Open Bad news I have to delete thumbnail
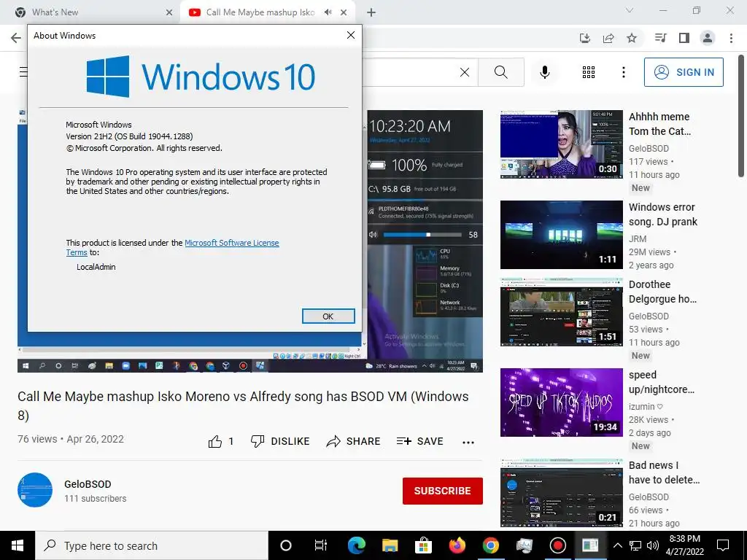 click(x=561, y=493)
